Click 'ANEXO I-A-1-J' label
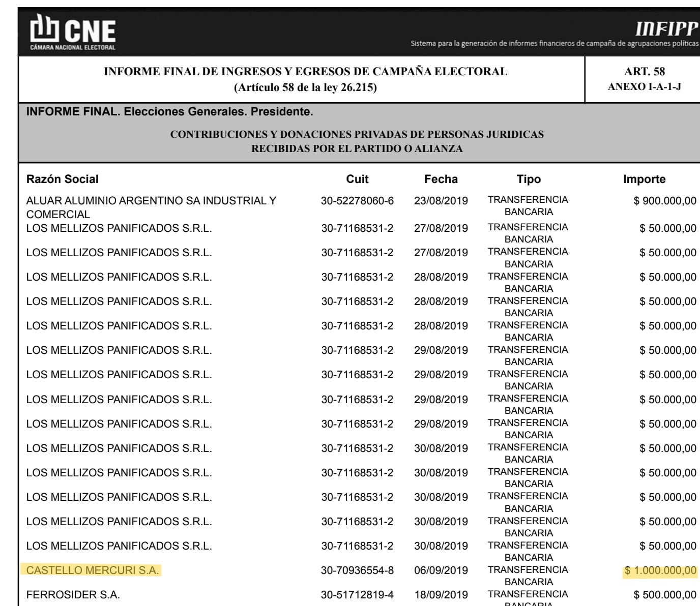700x606 pixels. [645, 86]
